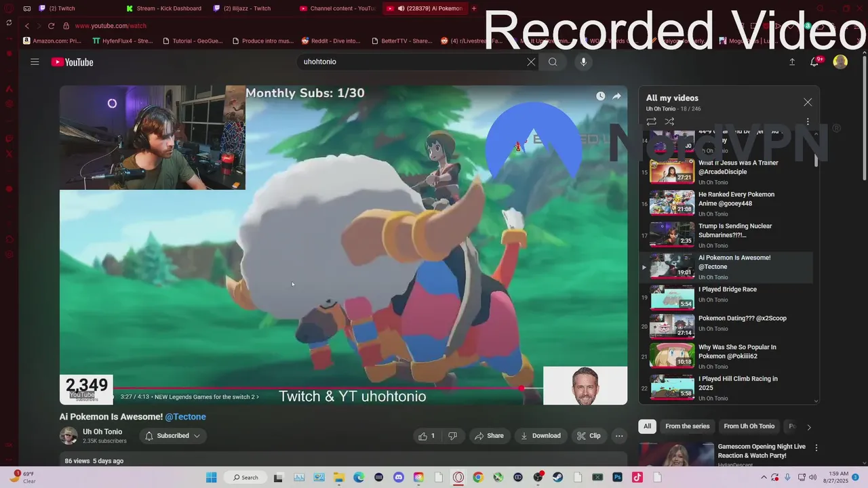This screenshot has width=868, height=488.
Task: Open I Played Hill Climb Racing in 2025
Action: [726, 387]
